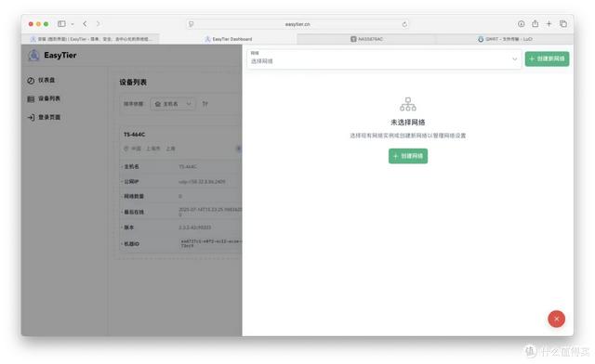Click the easytier.cn address bar

click(x=297, y=24)
